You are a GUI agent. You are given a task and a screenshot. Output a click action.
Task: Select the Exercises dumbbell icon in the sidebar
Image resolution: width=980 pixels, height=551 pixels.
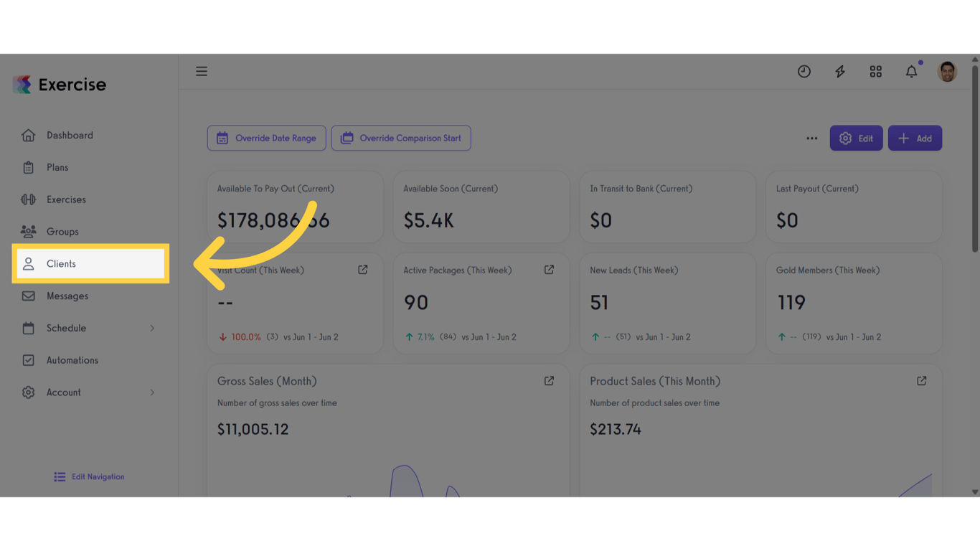point(28,199)
